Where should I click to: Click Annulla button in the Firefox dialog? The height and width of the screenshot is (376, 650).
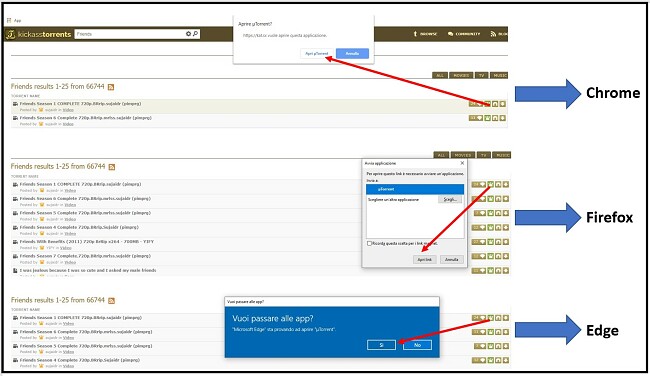pos(451,260)
